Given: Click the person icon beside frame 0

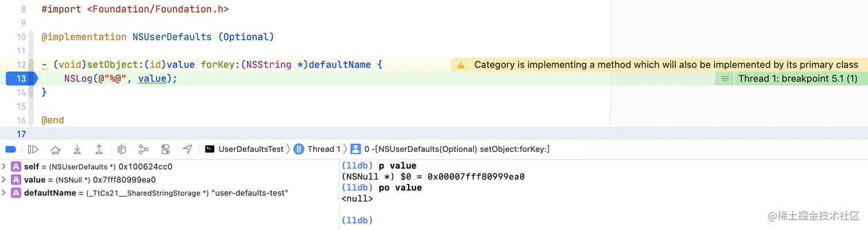Looking at the screenshot, I should 355,149.
